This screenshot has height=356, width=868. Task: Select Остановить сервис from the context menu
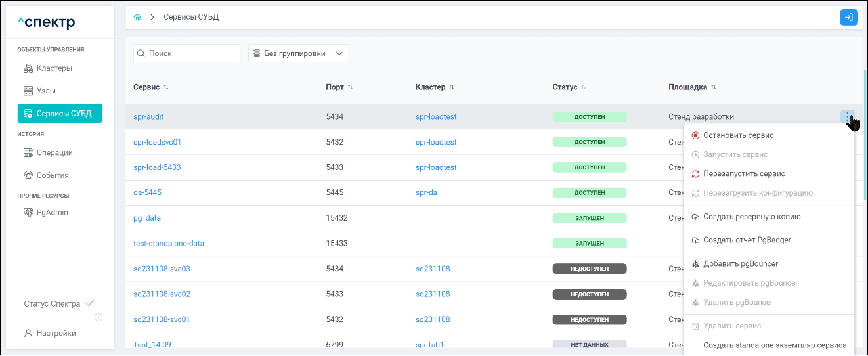(x=738, y=135)
